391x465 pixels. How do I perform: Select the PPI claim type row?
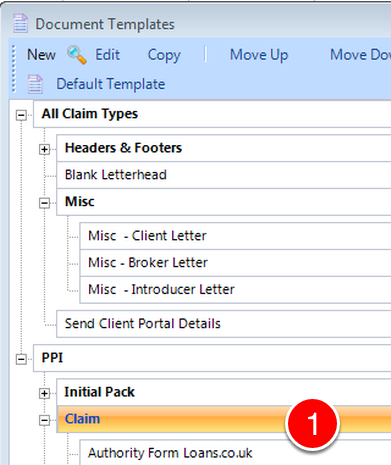click(x=212, y=358)
